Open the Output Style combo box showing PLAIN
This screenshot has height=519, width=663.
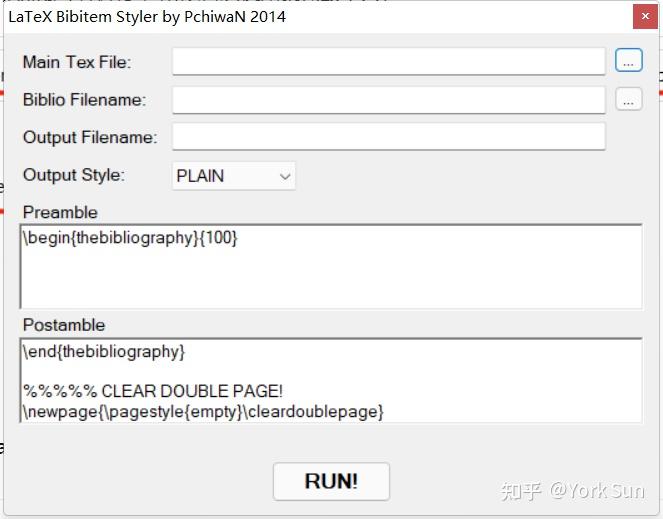[234, 176]
